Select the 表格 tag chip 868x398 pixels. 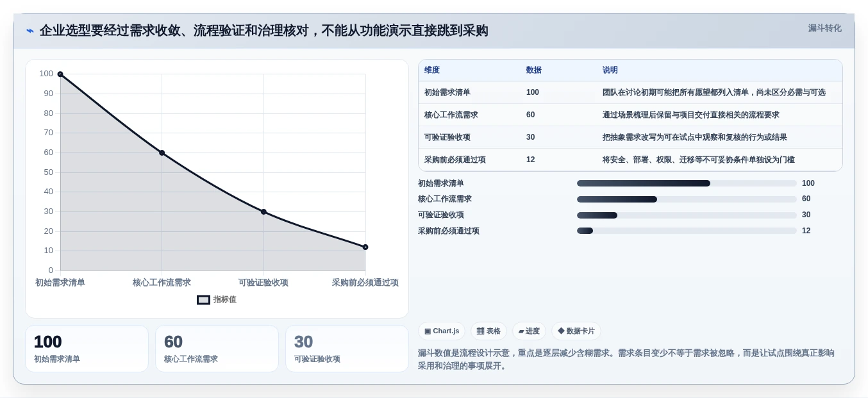pyautogui.click(x=488, y=331)
